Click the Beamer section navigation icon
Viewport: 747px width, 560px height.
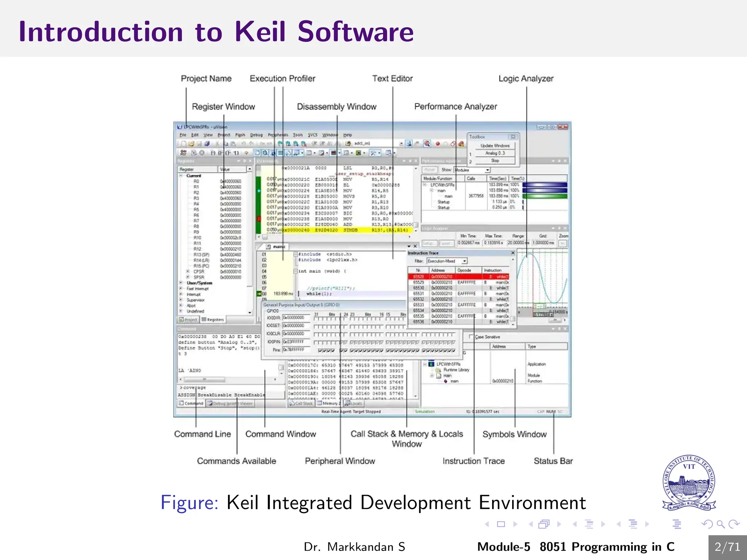(633, 524)
